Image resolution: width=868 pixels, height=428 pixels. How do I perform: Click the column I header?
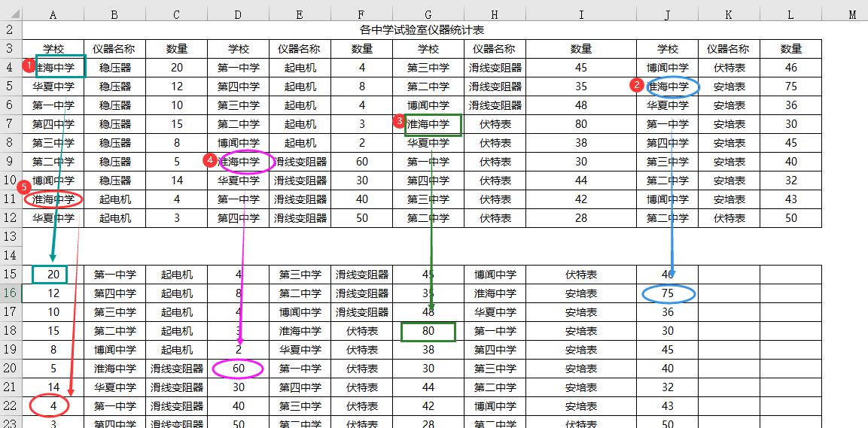[580, 15]
